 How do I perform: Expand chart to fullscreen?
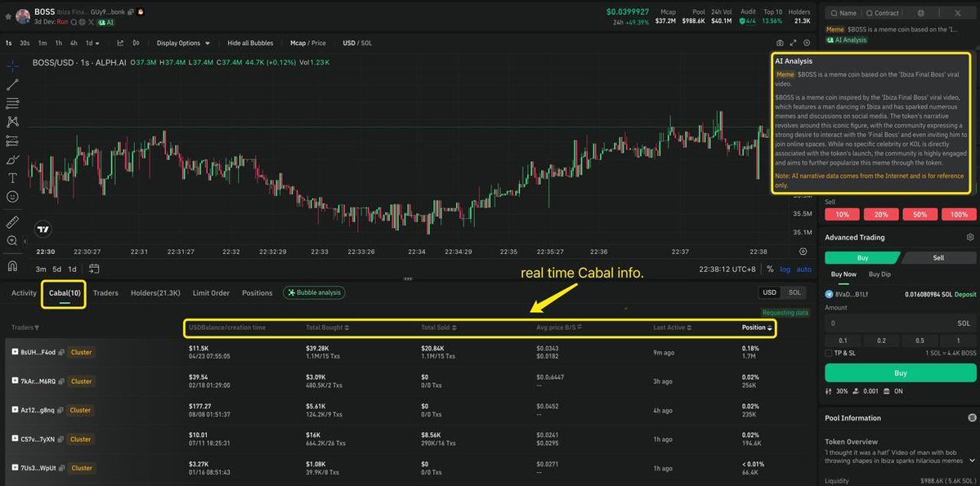coord(793,43)
